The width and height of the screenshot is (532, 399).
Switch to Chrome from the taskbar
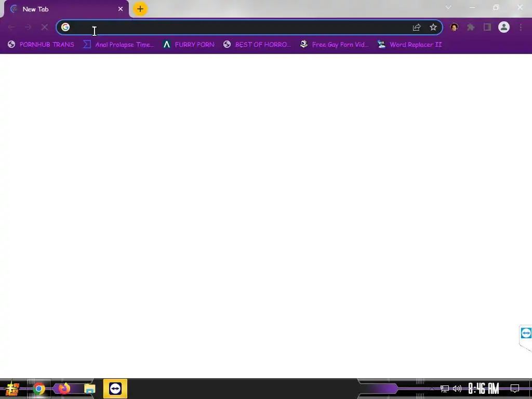click(x=38, y=389)
